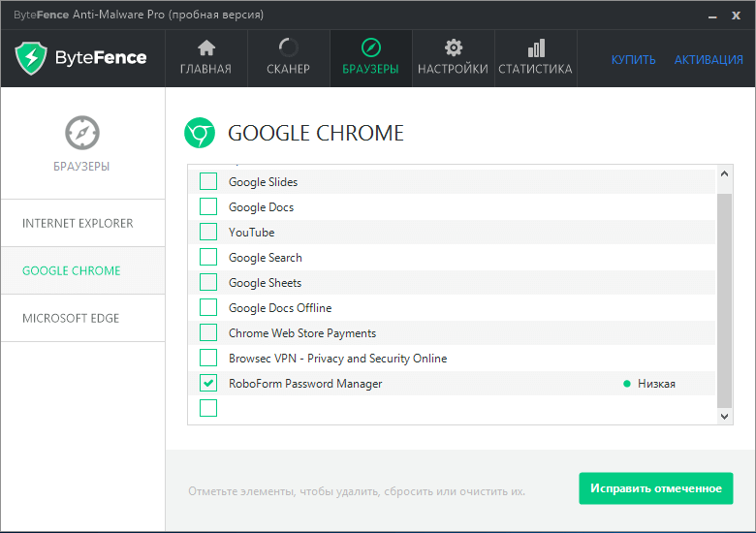Open the Статистика bar chart icon

[535, 48]
